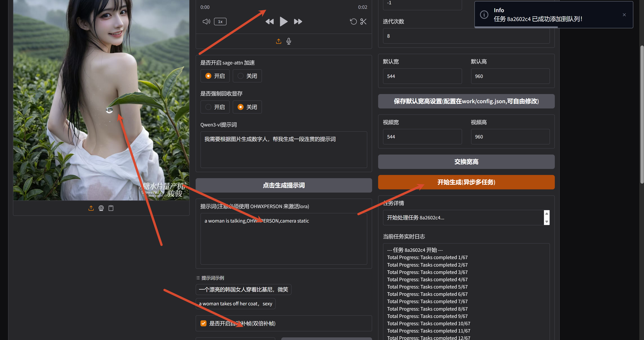644x340 pixels.
Task: Record audio with the microphone icon
Action: (289, 41)
